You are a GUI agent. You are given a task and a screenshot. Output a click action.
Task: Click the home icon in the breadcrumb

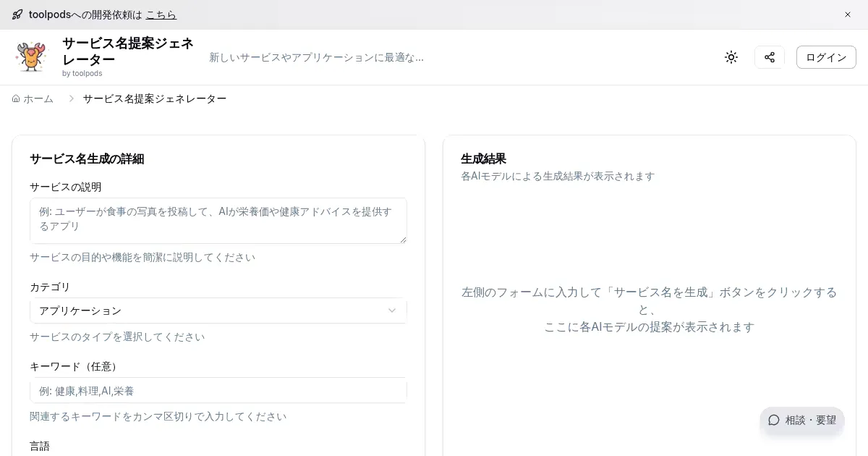(x=16, y=98)
